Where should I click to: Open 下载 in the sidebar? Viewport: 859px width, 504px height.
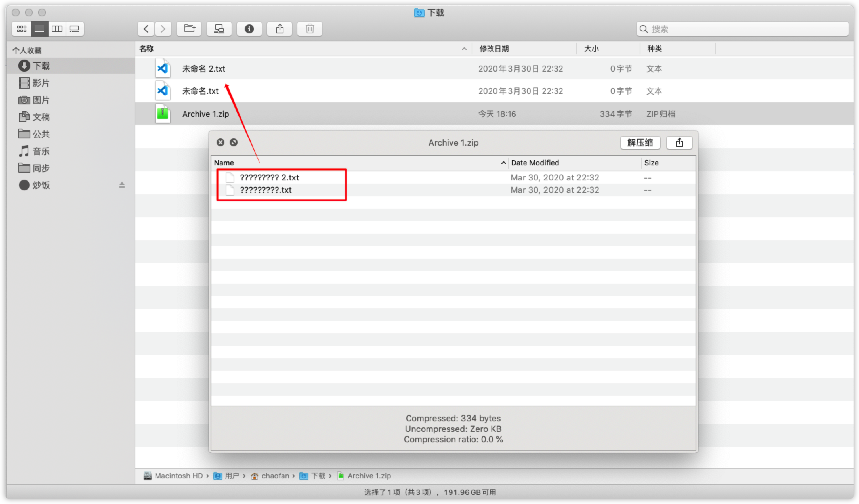[71, 66]
